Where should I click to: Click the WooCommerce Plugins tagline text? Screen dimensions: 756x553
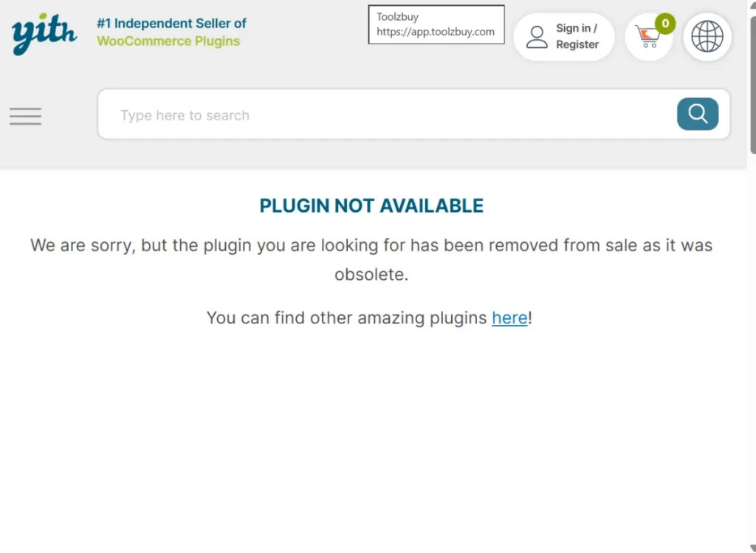point(168,41)
